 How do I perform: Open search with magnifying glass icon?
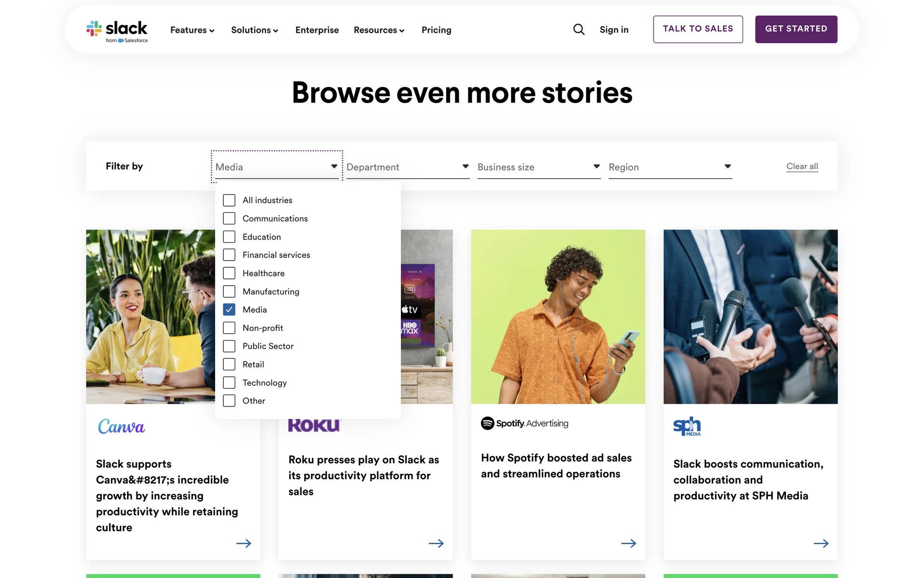(x=579, y=30)
